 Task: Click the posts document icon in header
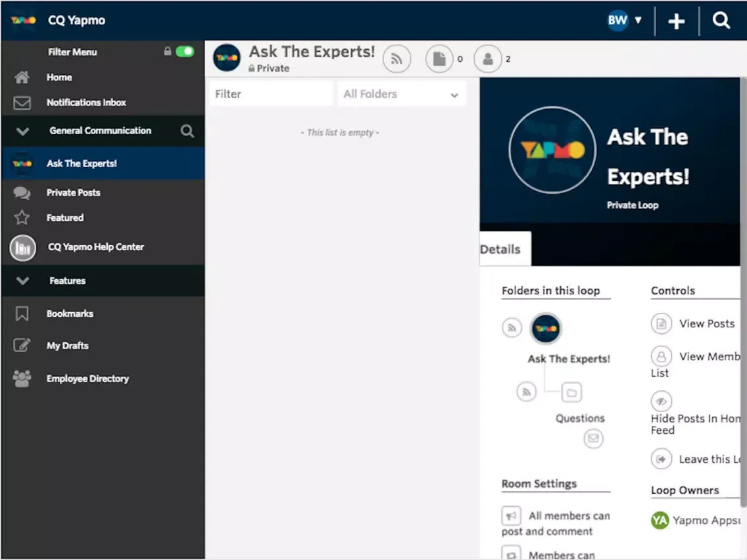pos(439,59)
